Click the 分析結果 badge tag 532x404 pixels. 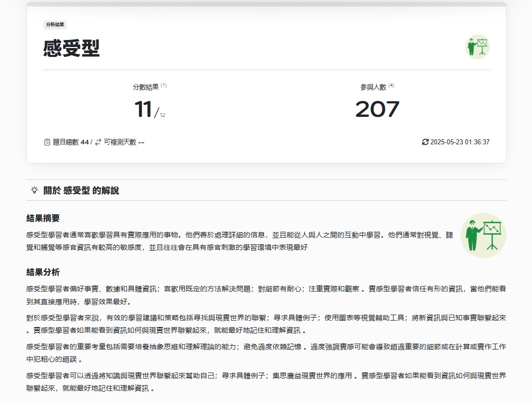point(55,24)
